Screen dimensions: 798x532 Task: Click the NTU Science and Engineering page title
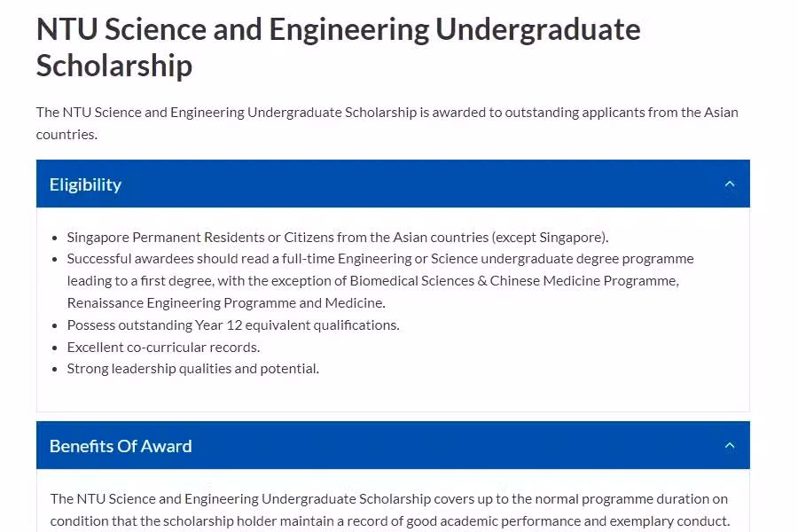pyautogui.click(x=339, y=47)
